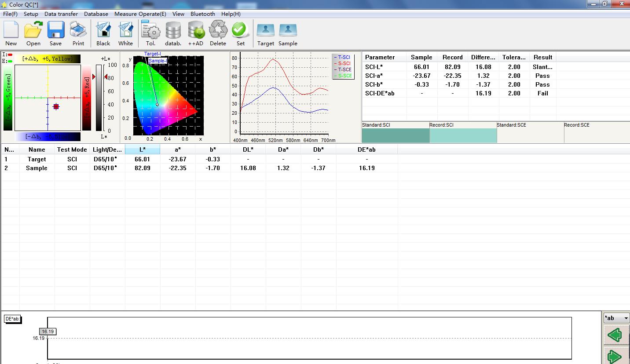The height and width of the screenshot is (364, 630).
Task: Click the S-SCE legend entry
Action: [343, 76]
